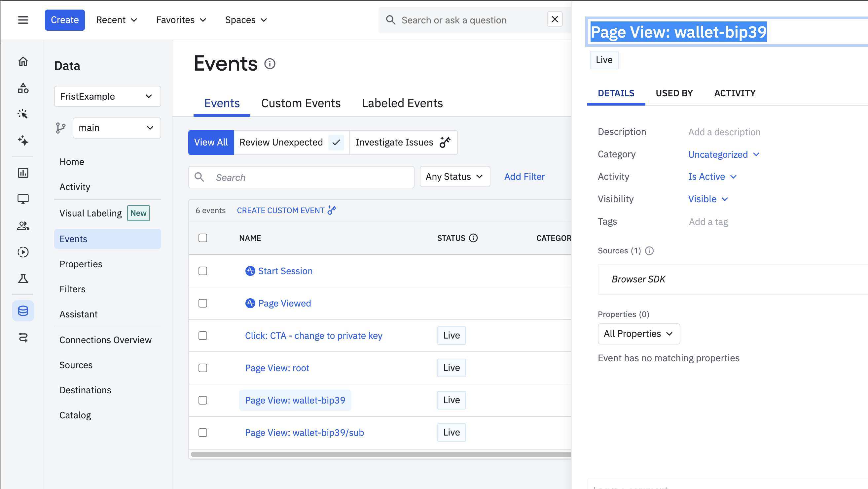Click the wand icon on Investigate Issues
This screenshot has width=868, height=489.
coord(445,142)
